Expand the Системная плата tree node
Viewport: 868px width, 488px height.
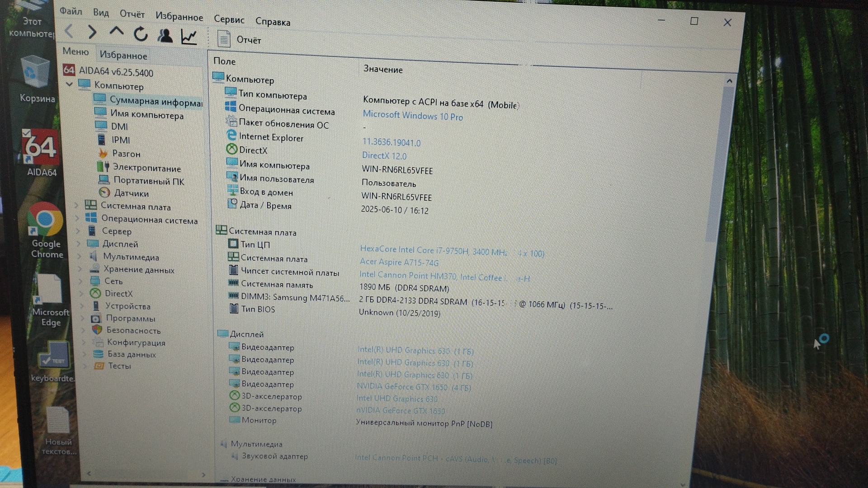coord(76,206)
